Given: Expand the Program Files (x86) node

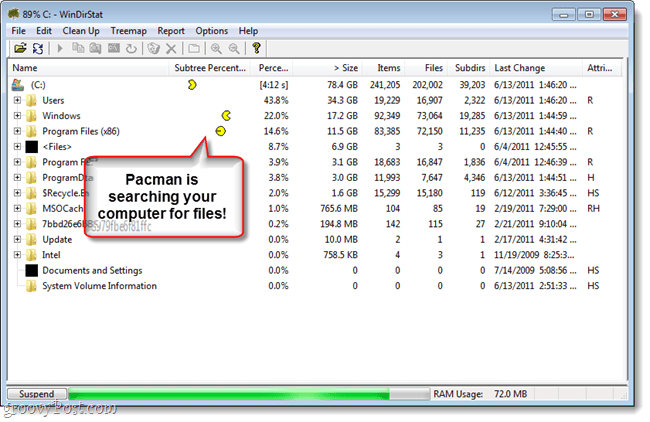Looking at the screenshot, I should tap(17, 131).
